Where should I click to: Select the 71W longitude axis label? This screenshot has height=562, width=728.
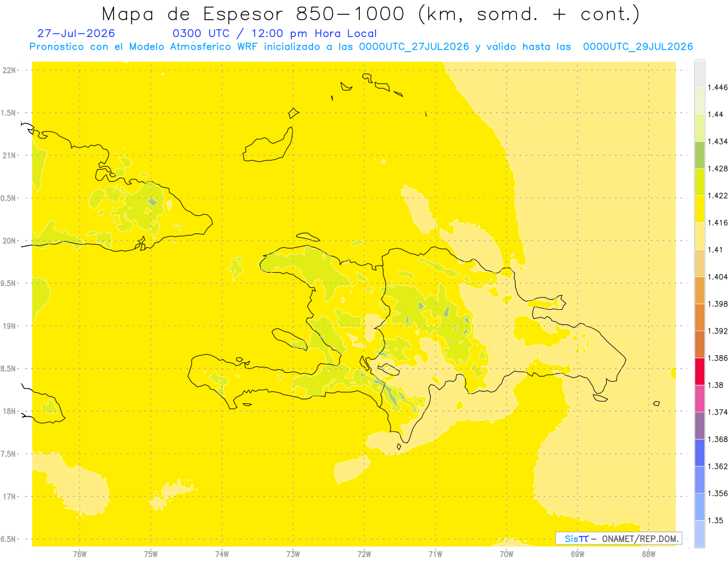click(435, 554)
